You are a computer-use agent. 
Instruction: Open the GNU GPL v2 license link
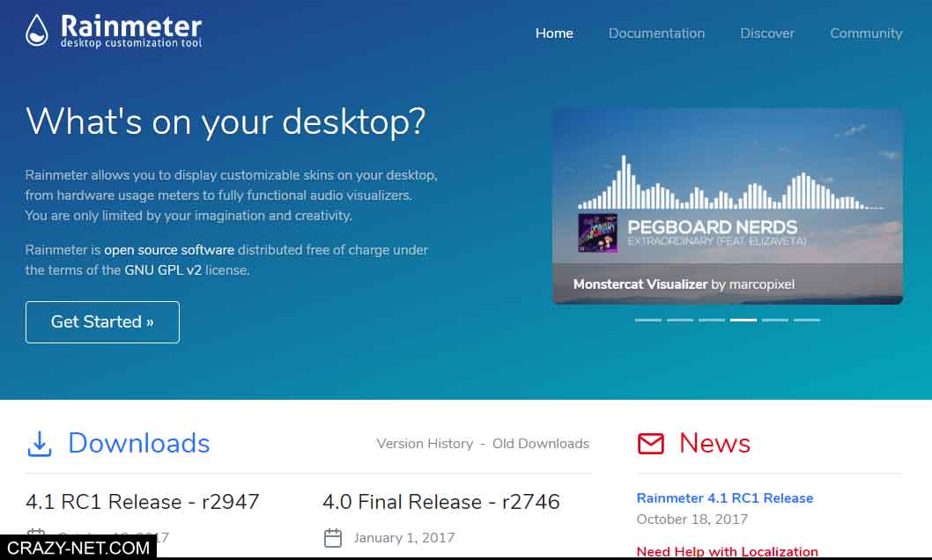coord(163,270)
